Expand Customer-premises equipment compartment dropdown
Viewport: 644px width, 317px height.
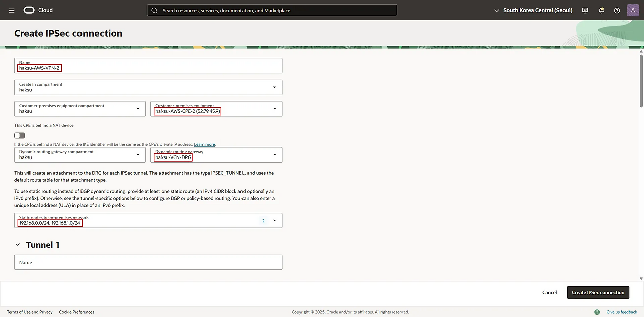[x=138, y=109]
